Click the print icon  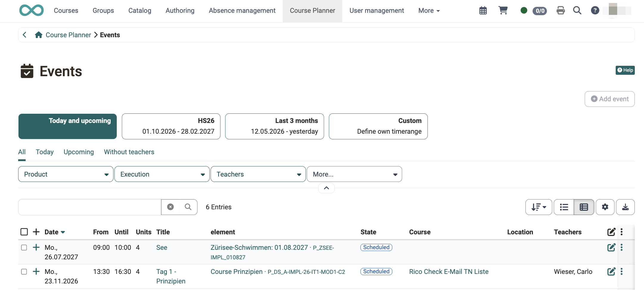coord(561,10)
